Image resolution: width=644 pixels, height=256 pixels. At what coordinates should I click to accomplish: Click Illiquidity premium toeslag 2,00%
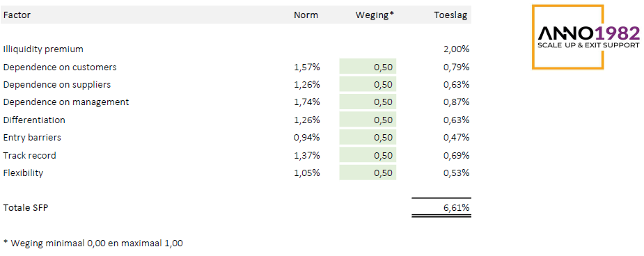click(x=456, y=49)
